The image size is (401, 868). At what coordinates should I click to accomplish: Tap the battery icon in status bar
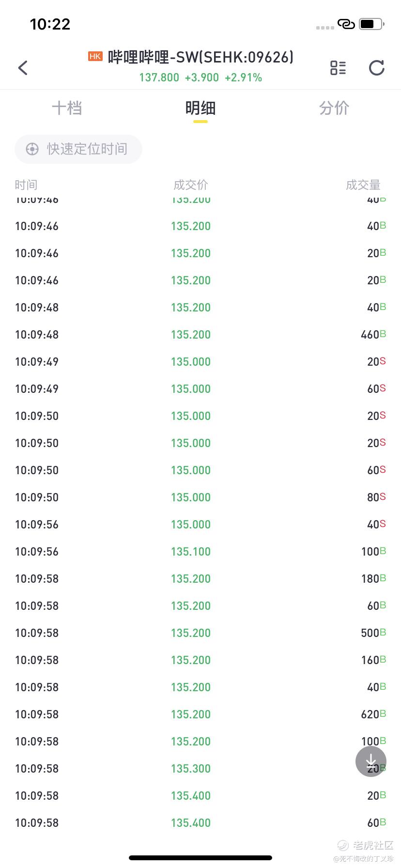tap(371, 24)
